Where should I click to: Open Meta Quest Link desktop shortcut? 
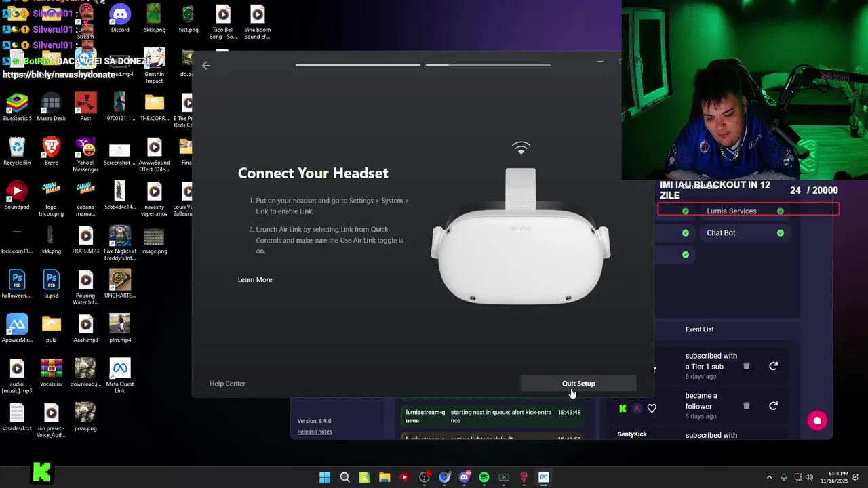tap(120, 376)
